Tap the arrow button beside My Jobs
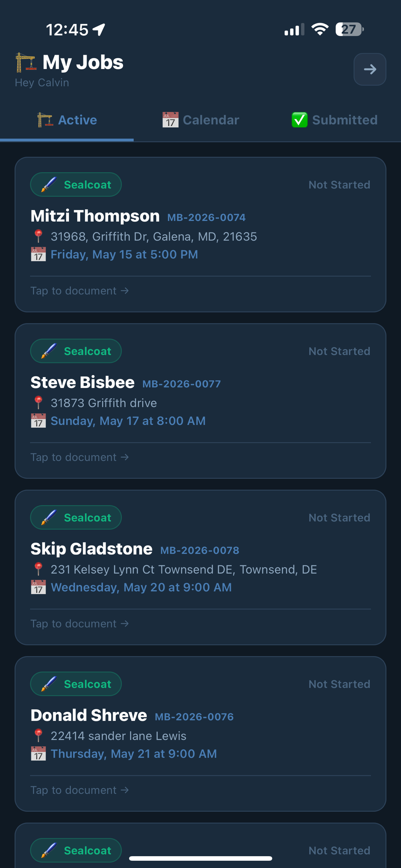This screenshot has height=868, width=401. coord(370,69)
